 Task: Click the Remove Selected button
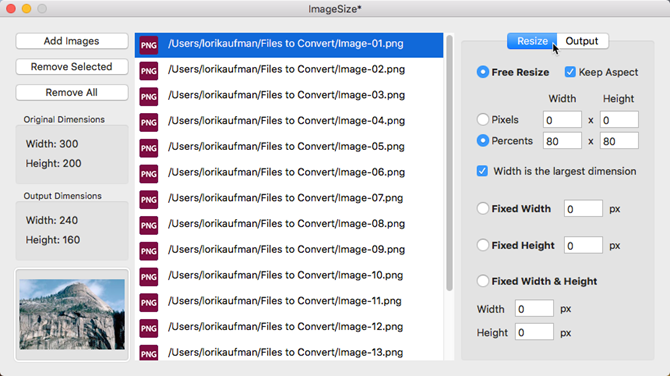(x=72, y=67)
